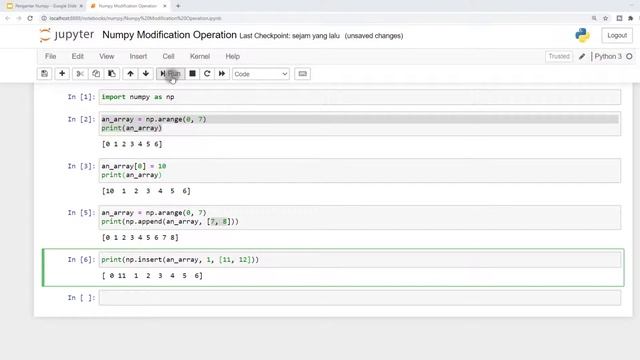
Task: Open the View menu
Action: click(107, 56)
